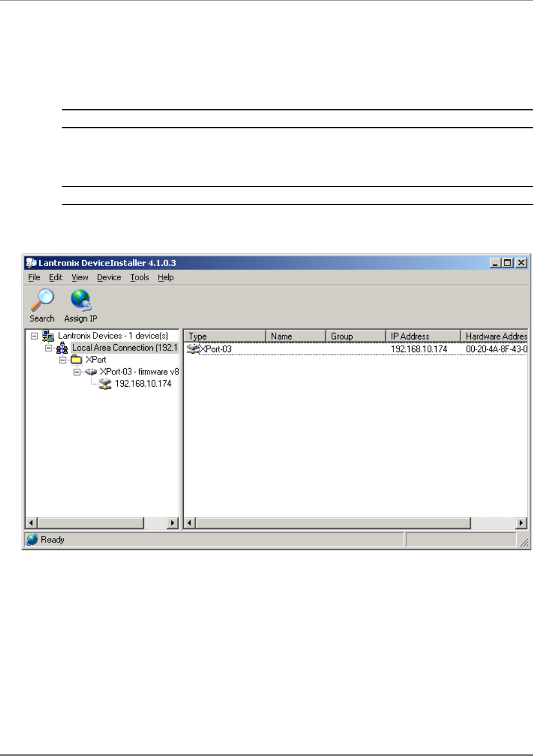Open the Device menu
The image size is (533, 756).
pyautogui.click(x=109, y=277)
